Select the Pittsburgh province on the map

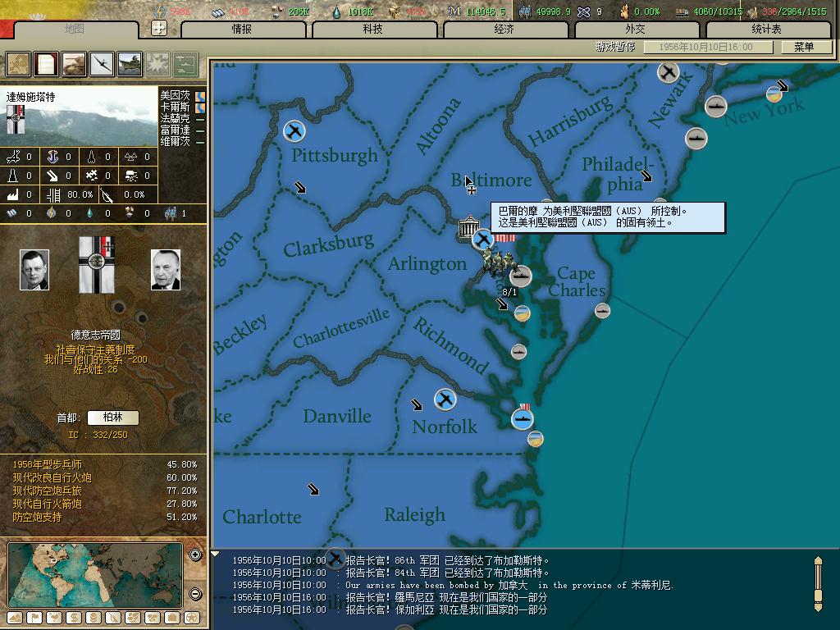pyautogui.click(x=335, y=155)
